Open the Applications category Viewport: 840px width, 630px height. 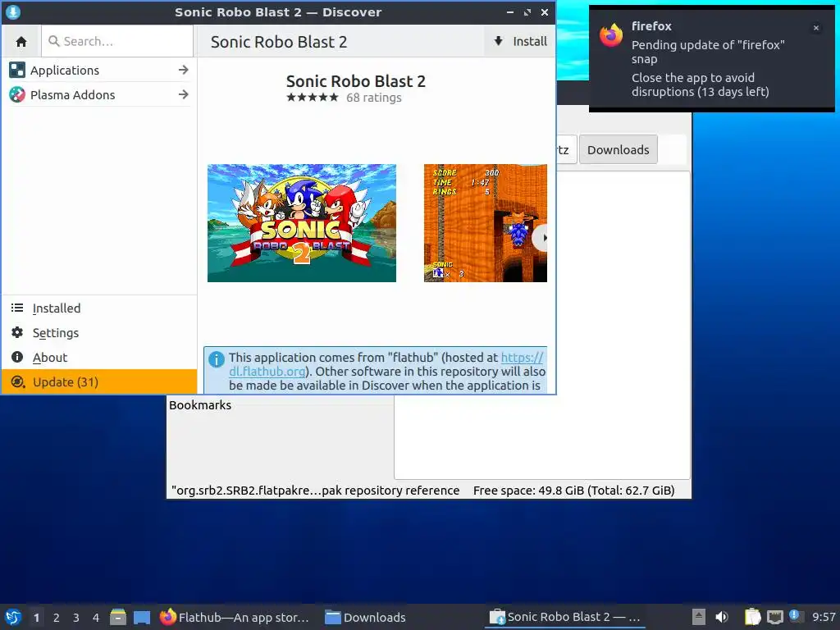pos(99,71)
